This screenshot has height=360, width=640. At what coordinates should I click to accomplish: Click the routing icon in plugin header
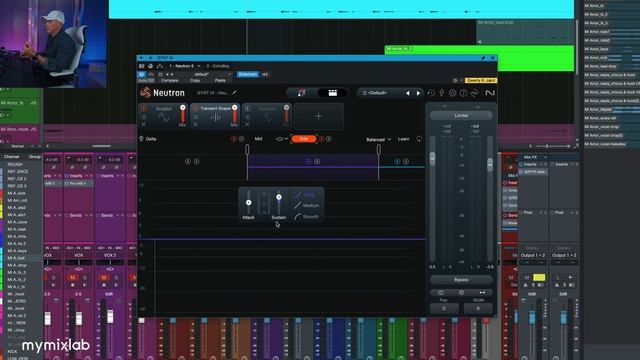click(x=160, y=66)
